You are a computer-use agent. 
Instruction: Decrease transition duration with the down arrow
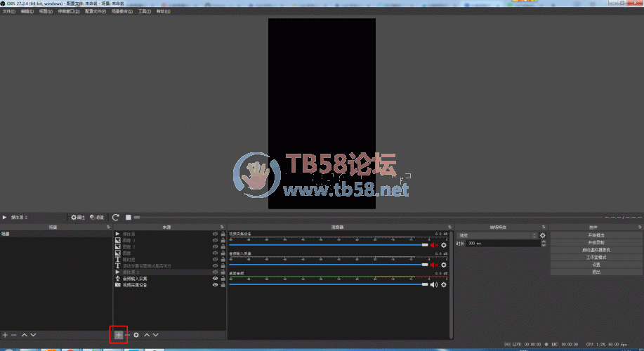(544, 245)
